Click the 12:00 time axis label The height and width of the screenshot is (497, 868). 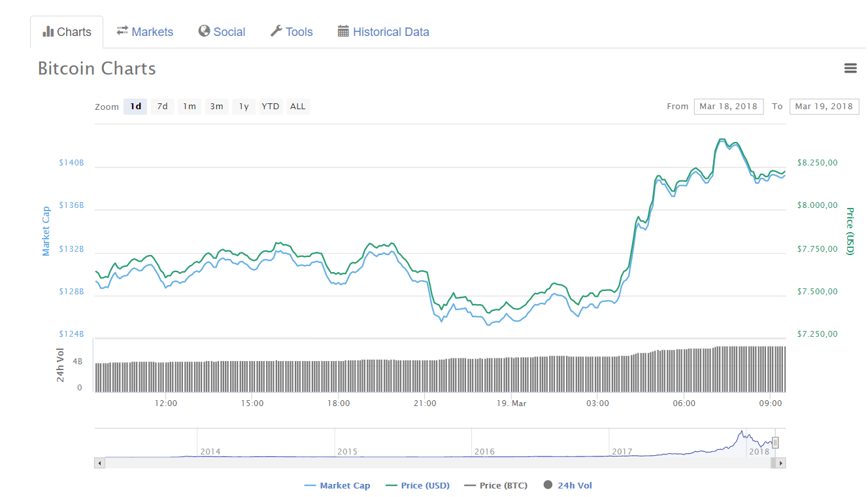coord(166,403)
